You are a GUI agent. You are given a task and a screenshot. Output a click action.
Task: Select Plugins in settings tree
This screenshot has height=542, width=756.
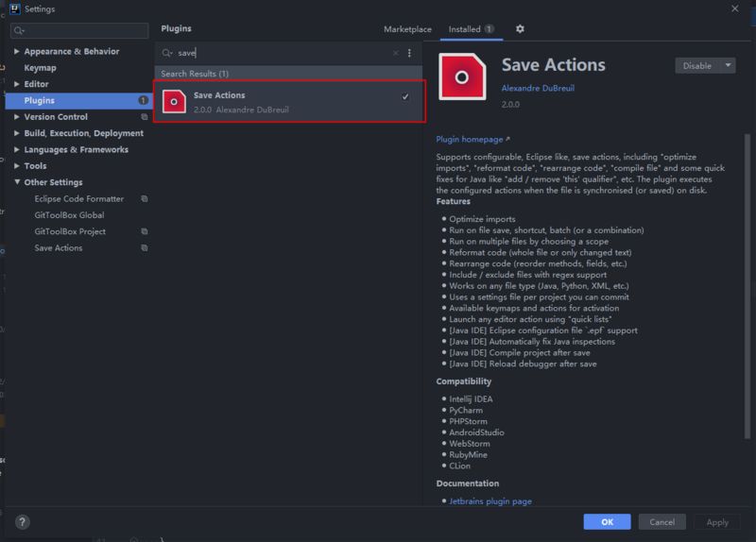coord(77,100)
